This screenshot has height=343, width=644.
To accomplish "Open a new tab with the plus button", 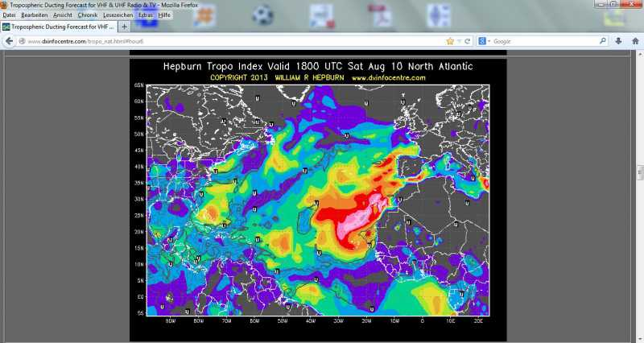I will [x=125, y=27].
